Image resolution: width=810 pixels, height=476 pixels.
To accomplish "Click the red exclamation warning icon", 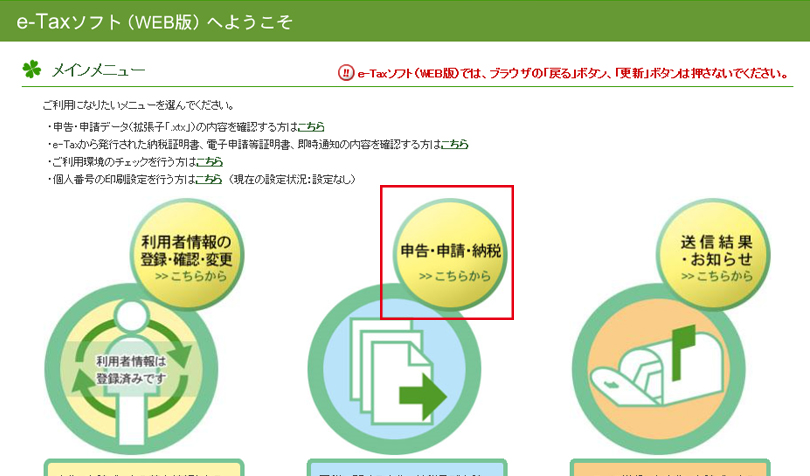I will tap(346, 72).
